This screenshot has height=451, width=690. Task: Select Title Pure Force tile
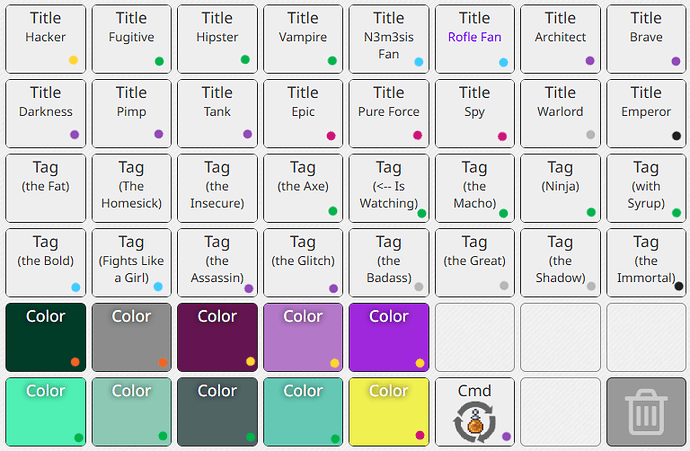(389, 114)
